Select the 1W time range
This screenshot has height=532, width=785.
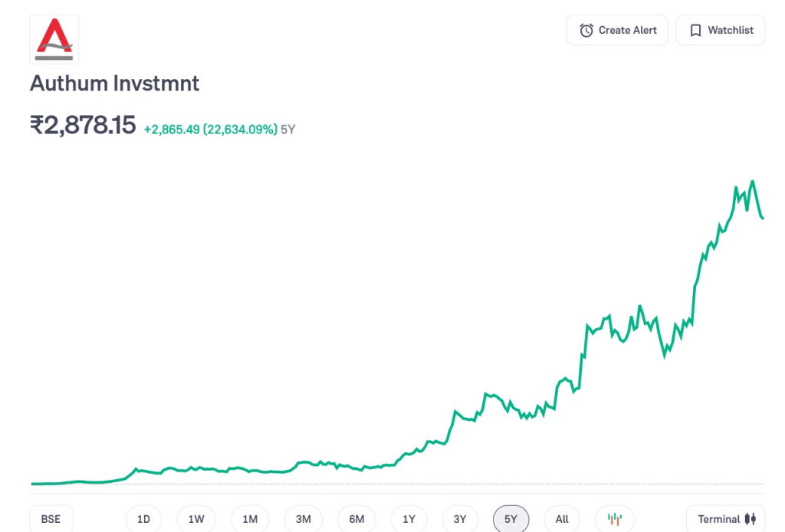[x=196, y=519]
